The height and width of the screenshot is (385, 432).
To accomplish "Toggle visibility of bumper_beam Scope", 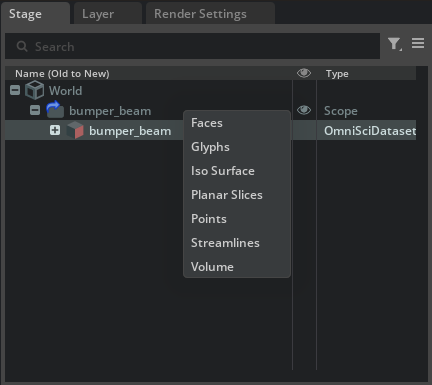I will [x=304, y=110].
